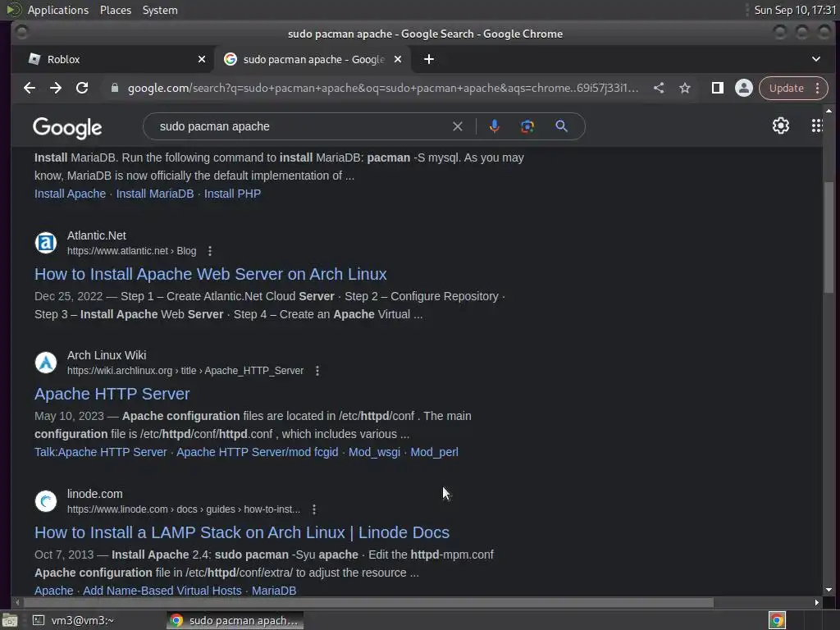Image resolution: width=840 pixels, height=630 pixels.
Task: Click the address bar URL
Action: click(x=382, y=88)
